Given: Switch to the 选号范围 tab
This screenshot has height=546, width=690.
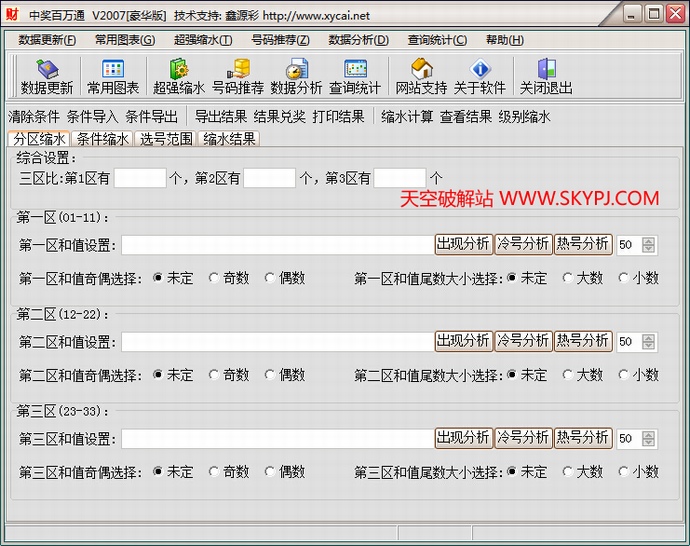Looking at the screenshot, I should 166,139.
